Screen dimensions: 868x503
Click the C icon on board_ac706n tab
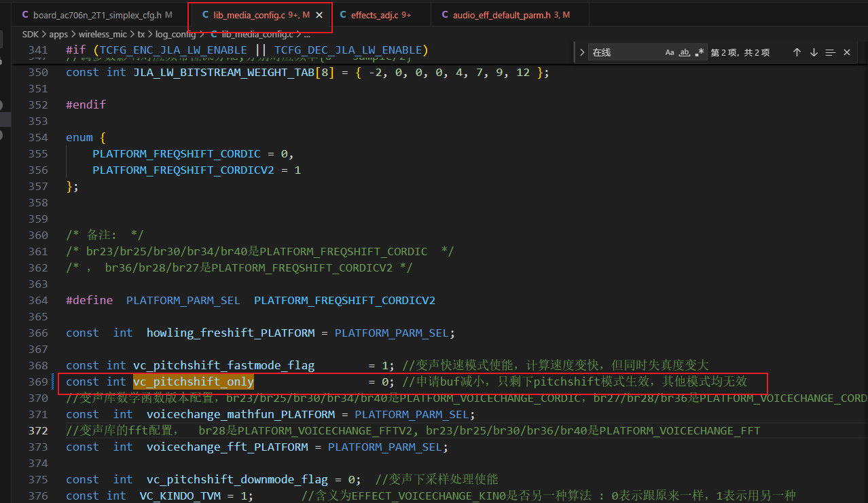(25, 15)
